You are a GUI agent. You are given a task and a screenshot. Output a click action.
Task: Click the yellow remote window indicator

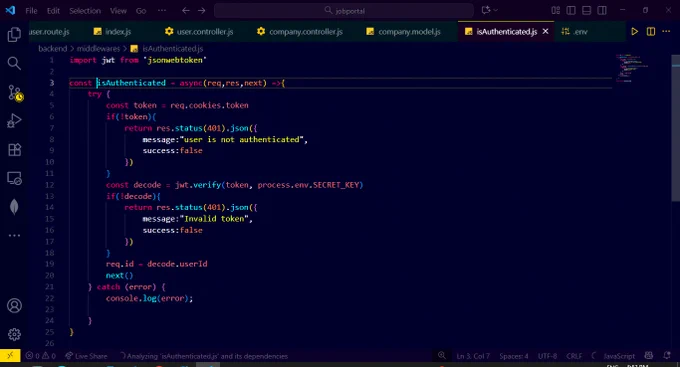[x=10, y=356]
